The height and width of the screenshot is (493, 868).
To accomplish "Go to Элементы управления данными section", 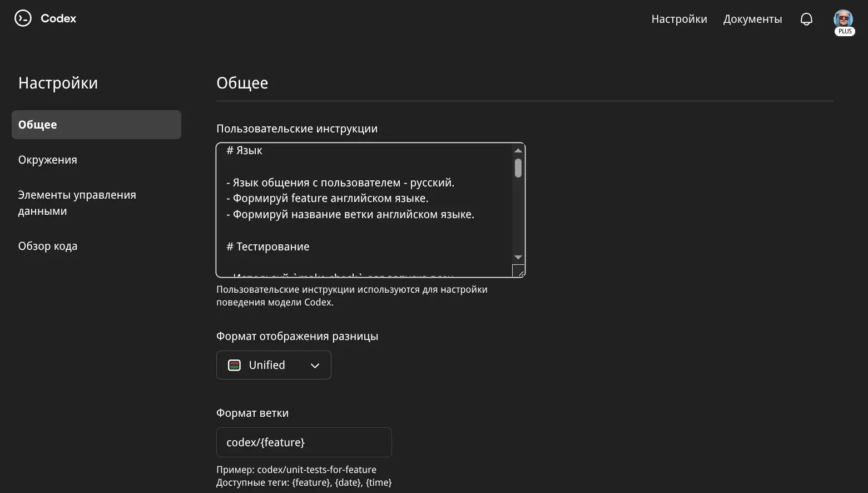I will coord(77,203).
